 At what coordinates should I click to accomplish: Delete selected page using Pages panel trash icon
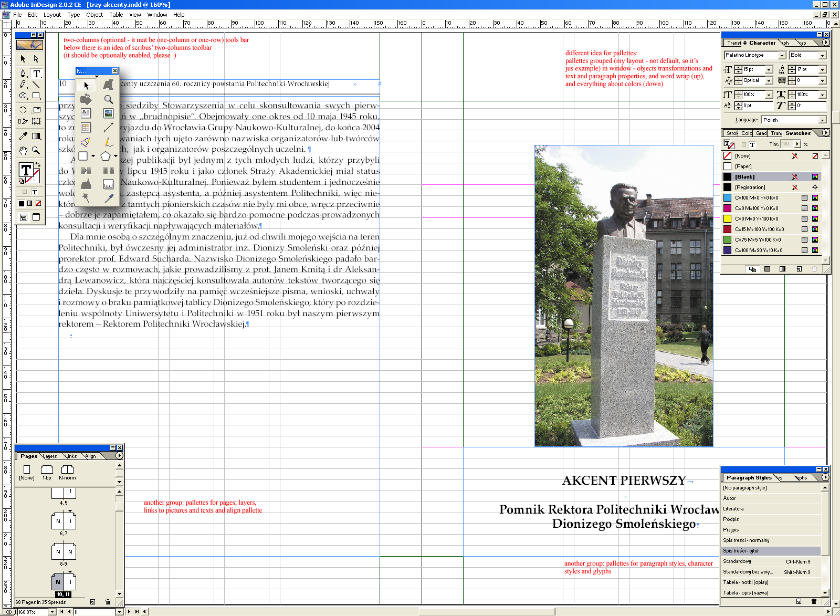point(108,602)
